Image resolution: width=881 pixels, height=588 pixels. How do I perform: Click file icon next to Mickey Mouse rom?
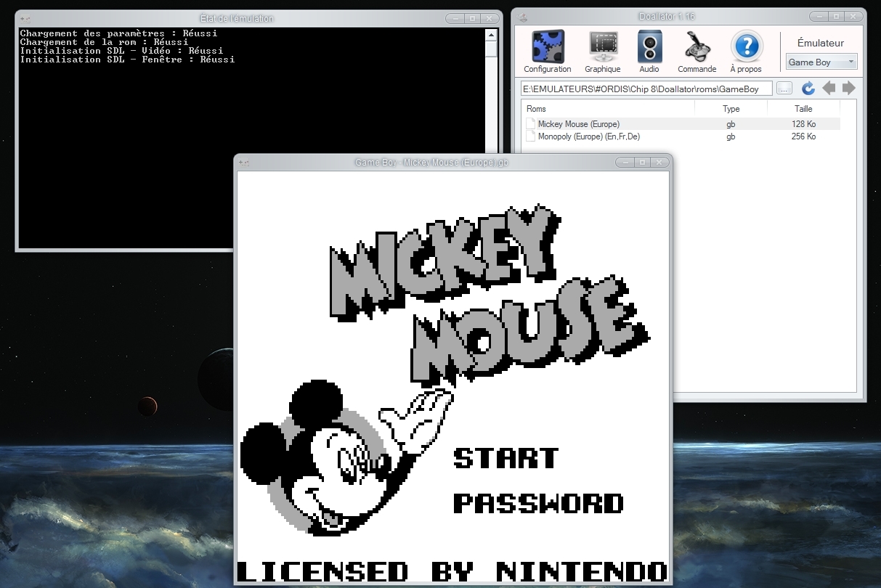click(x=531, y=124)
